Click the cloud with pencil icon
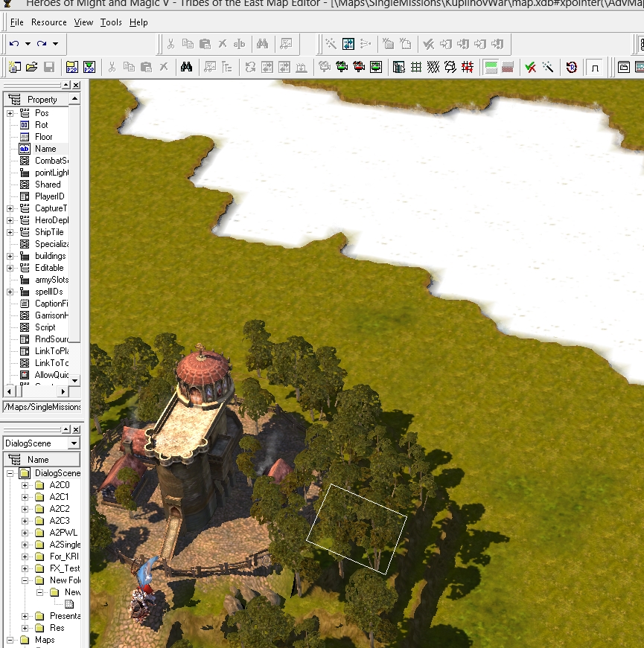644x648 pixels. coord(450,67)
